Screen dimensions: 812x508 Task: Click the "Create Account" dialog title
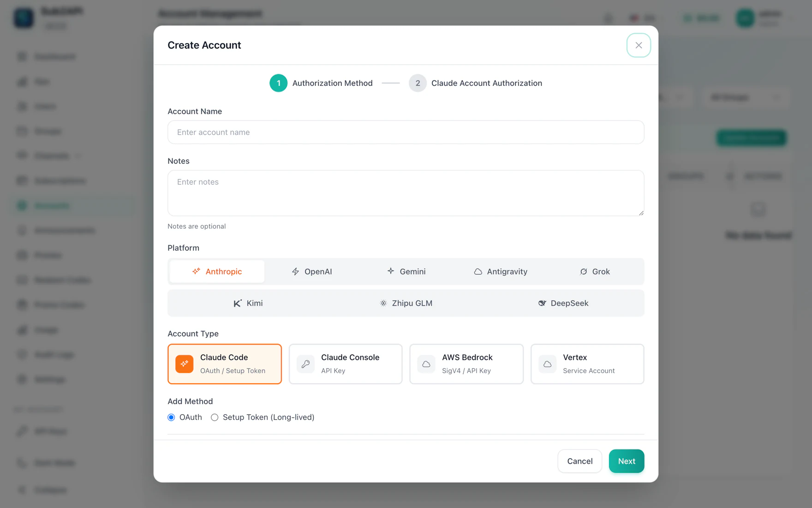pyautogui.click(x=204, y=45)
